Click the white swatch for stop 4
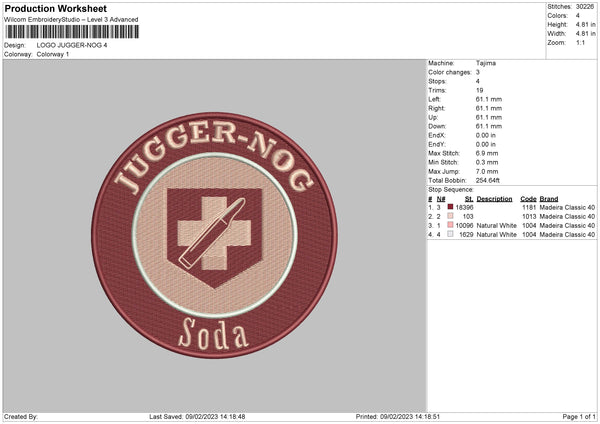 [x=450, y=234]
